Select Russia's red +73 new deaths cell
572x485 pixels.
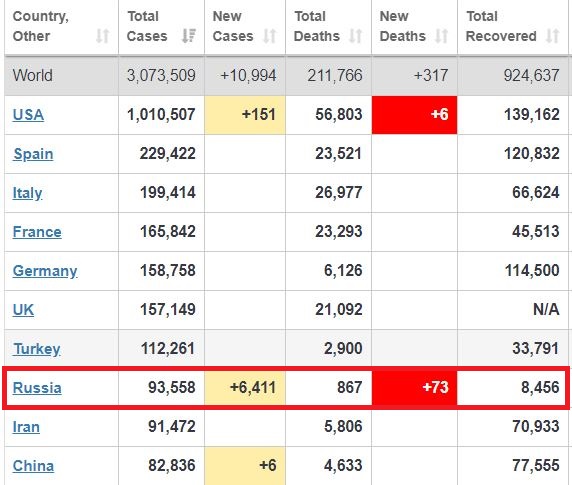414,388
